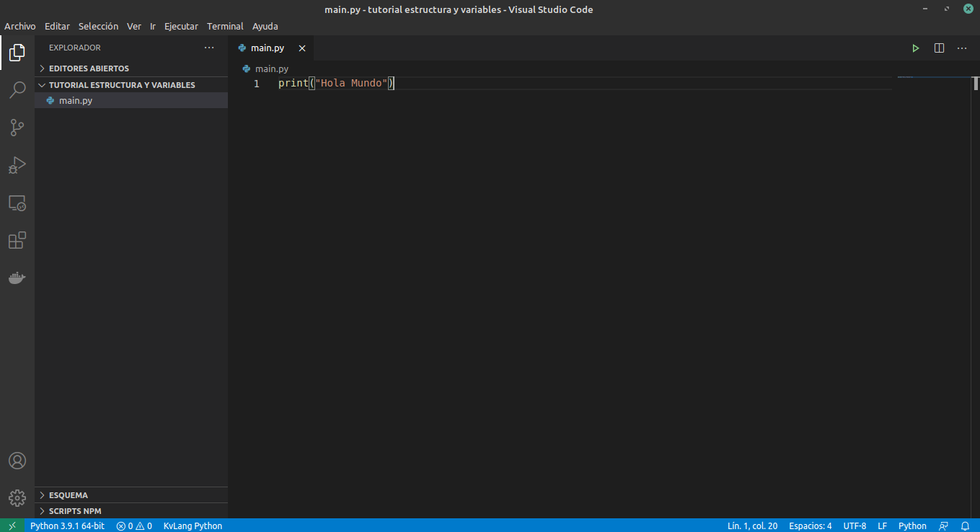Viewport: 980px width, 532px height.
Task: Change end of line sequence LF
Action: tap(882, 526)
